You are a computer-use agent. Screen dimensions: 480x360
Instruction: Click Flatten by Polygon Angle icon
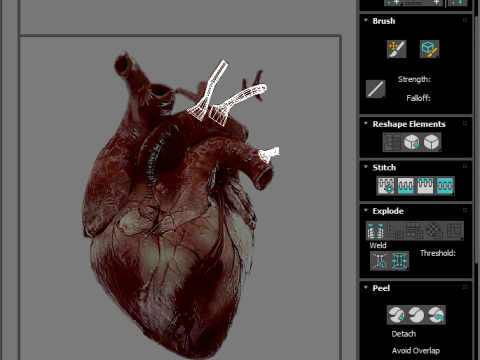[395, 231]
